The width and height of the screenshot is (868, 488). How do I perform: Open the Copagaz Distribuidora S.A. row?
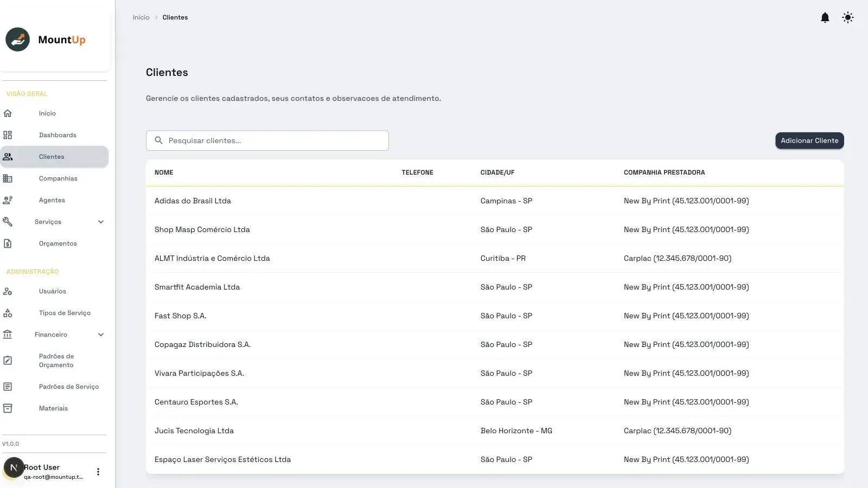click(495, 344)
